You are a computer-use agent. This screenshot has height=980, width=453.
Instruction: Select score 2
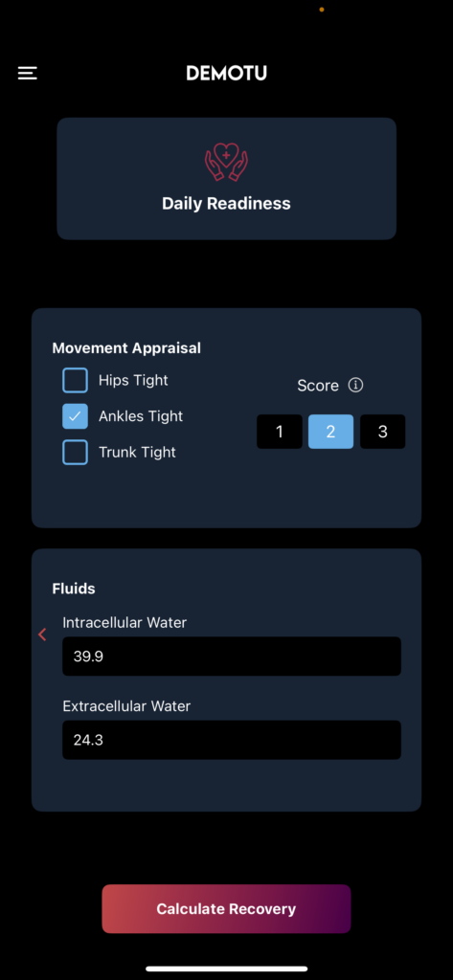coord(331,432)
